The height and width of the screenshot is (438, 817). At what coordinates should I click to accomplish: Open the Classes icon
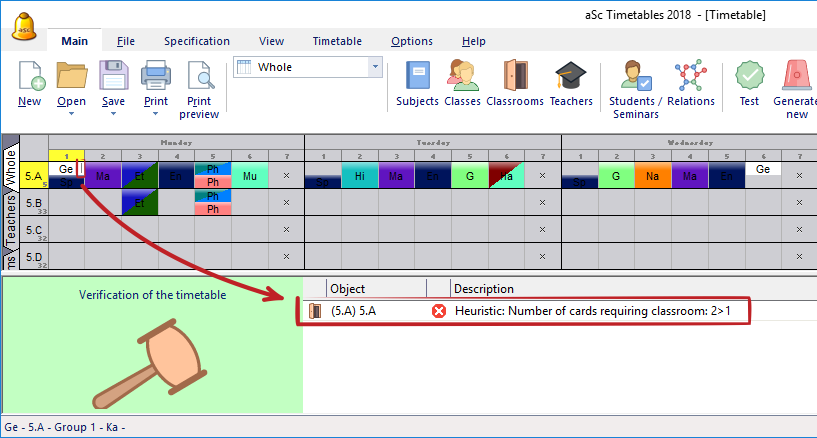point(462,77)
